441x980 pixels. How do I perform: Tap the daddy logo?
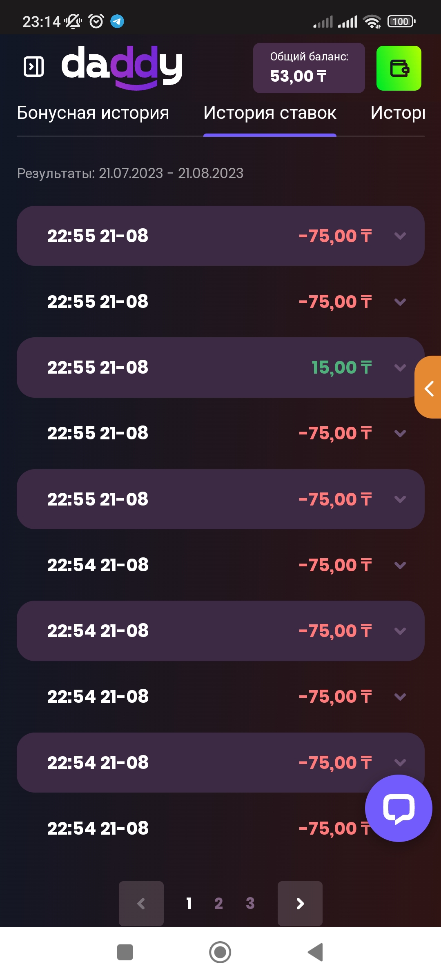click(x=122, y=67)
